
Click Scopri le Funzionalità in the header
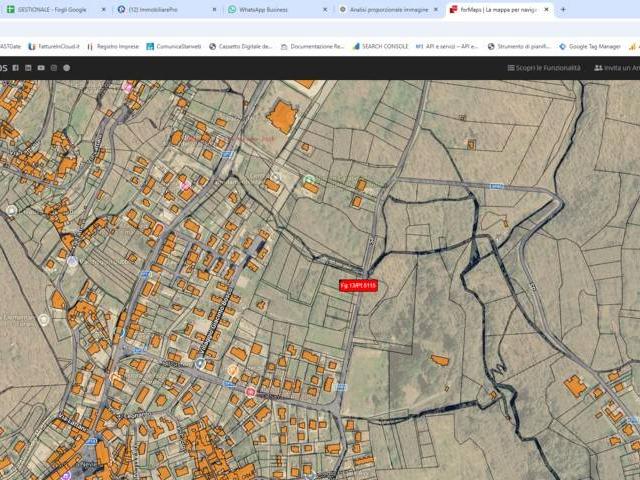coord(544,68)
